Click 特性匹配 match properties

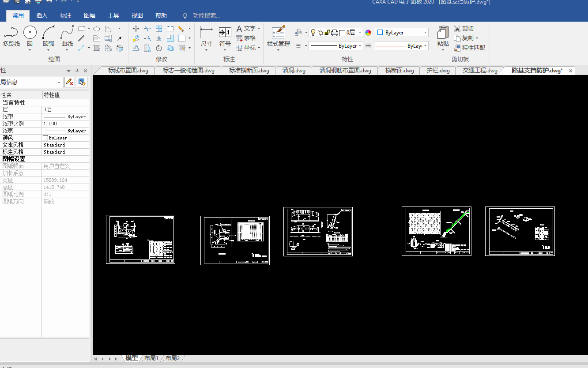click(470, 48)
